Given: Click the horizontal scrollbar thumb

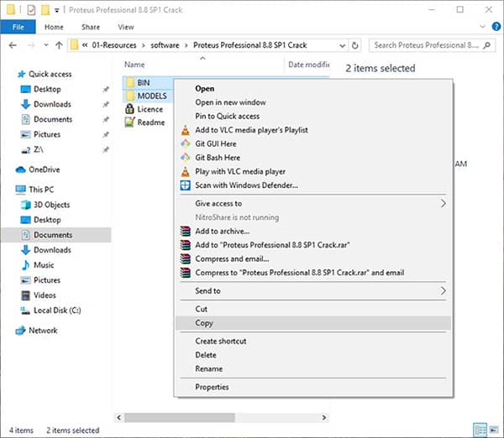Looking at the screenshot, I should [x=180, y=418].
